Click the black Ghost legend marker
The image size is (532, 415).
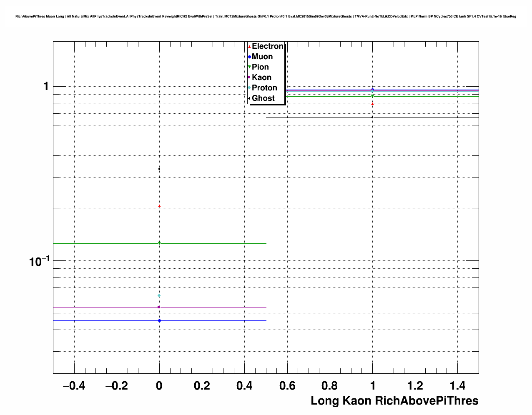249,98
